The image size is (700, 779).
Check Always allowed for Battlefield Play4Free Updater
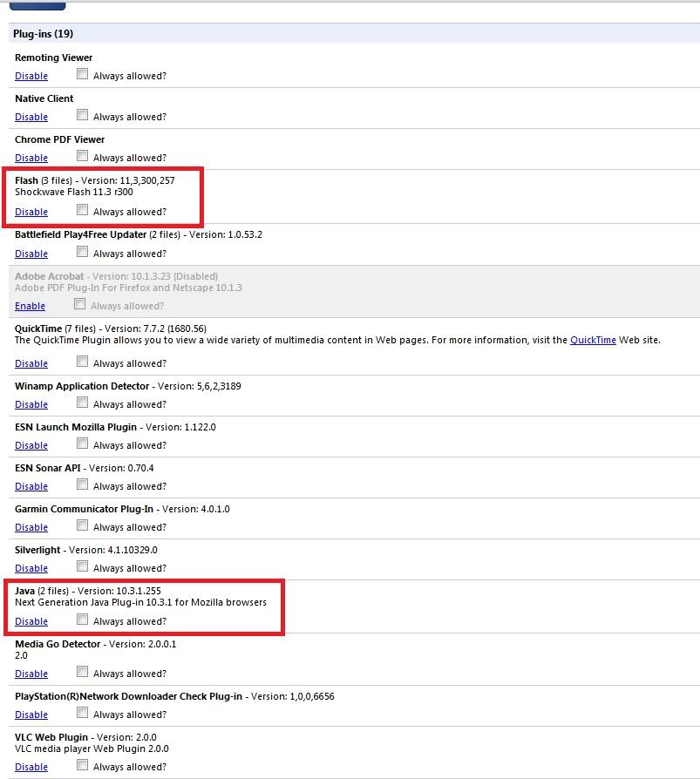click(83, 252)
